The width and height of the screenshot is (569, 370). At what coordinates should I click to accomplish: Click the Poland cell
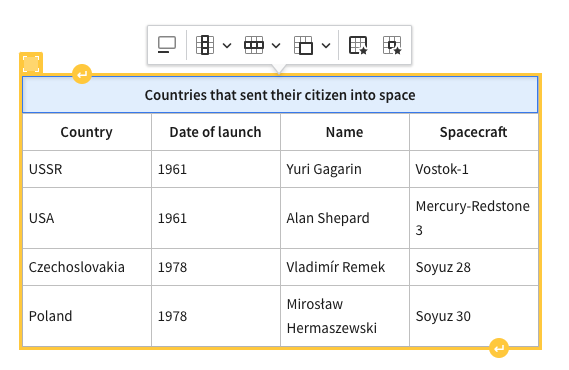[87, 316]
